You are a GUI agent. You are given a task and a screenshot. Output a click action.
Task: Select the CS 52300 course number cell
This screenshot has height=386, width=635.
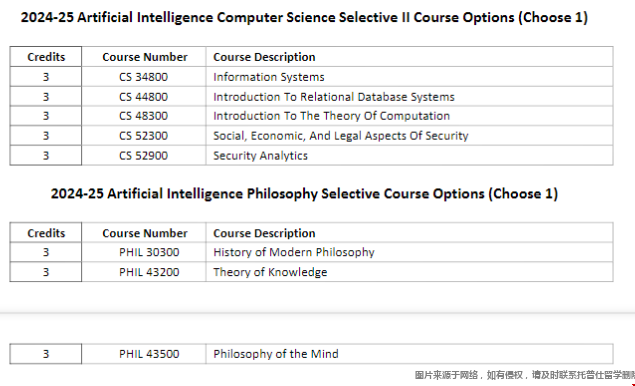point(143,136)
